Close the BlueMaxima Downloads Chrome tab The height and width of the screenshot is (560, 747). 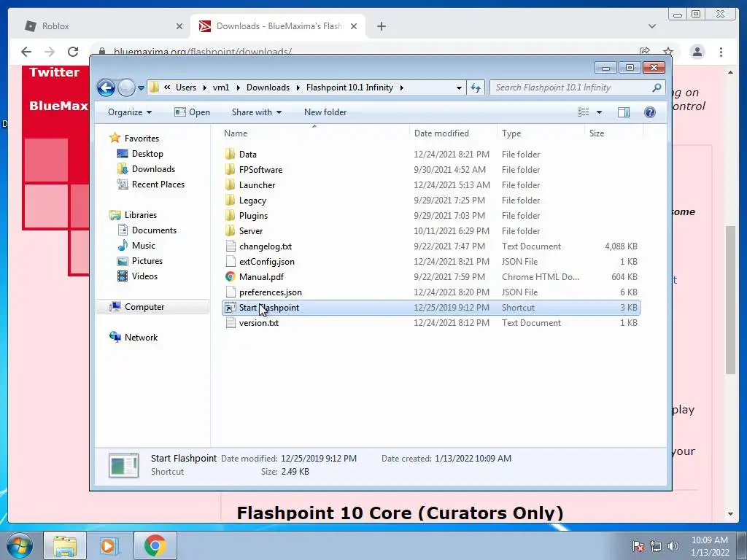(354, 26)
